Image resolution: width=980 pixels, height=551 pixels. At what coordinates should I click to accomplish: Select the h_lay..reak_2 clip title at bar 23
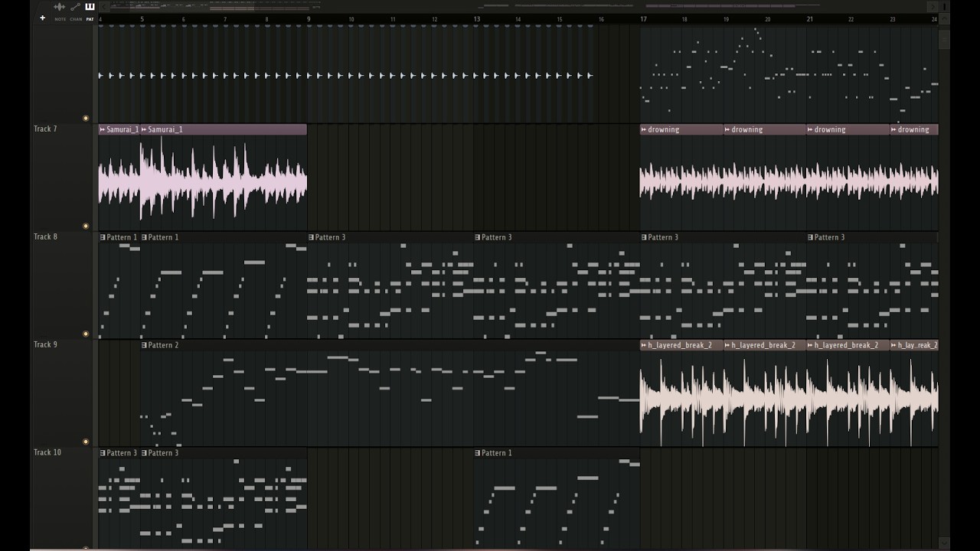(918, 345)
